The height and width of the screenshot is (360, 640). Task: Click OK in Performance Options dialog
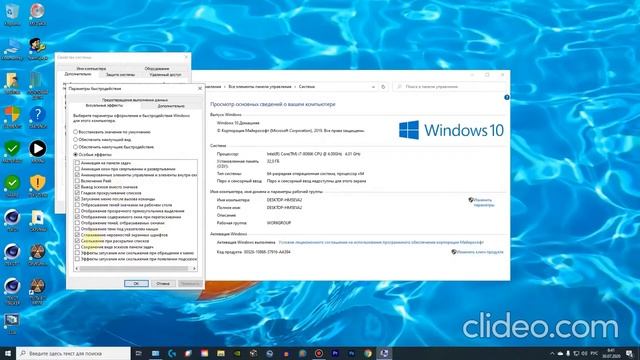tap(136, 283)
